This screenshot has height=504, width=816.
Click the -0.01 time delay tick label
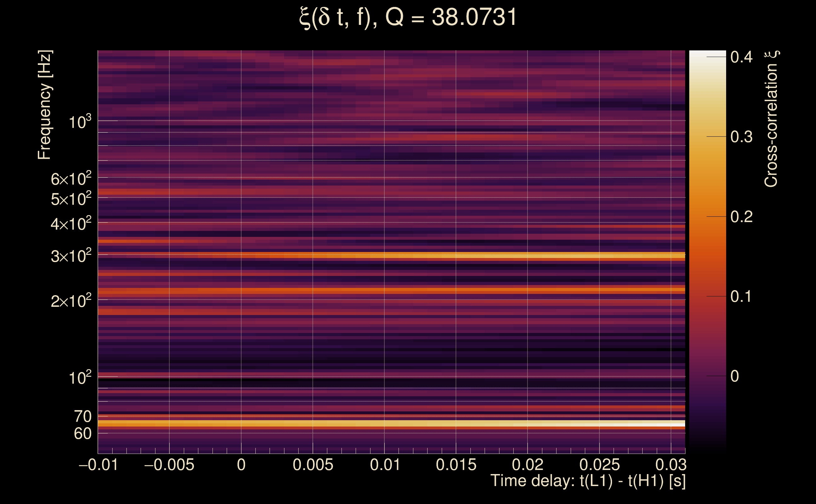pos(98,465)
